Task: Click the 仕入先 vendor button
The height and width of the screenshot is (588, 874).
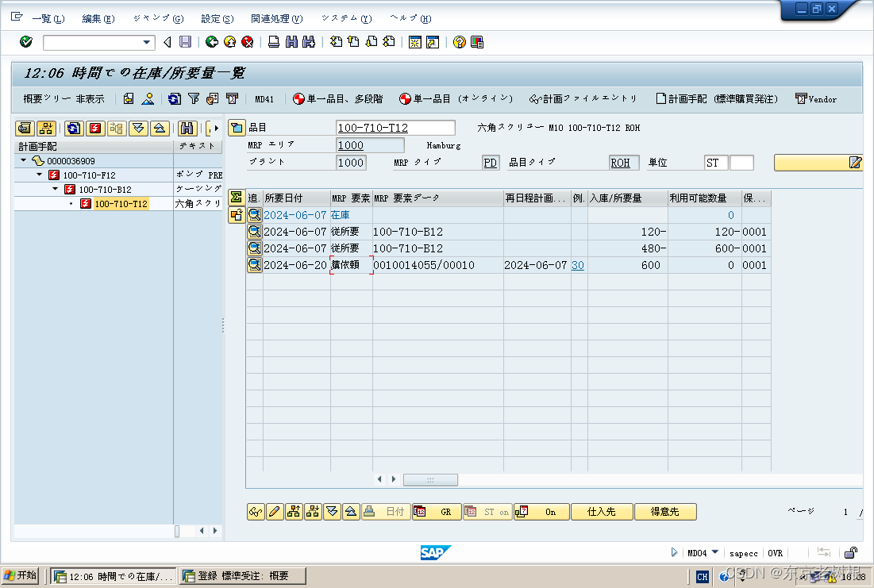Action: click(602, 512)
